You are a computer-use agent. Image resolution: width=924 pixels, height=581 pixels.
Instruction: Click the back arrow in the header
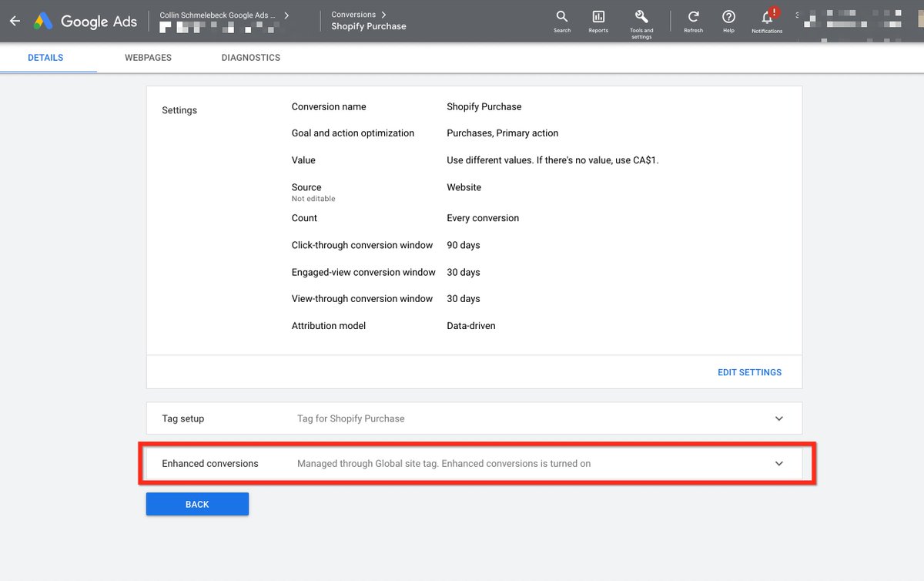pyautogui.click(x=15, y=21)
